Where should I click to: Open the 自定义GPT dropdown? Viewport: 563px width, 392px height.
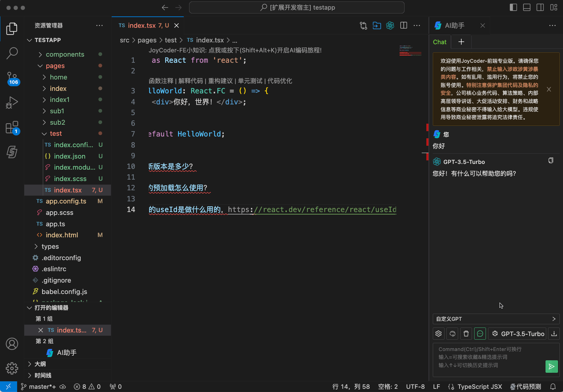click(496, 319)
